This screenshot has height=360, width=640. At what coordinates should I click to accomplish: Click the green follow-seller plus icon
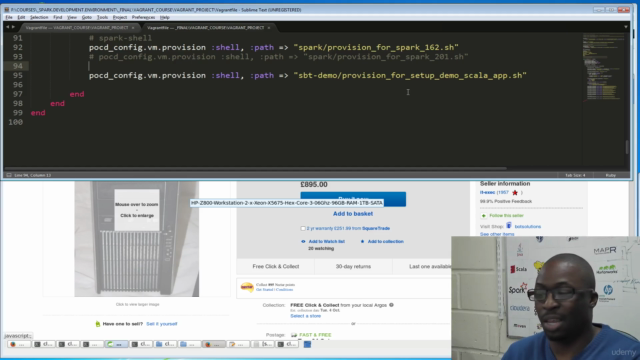coord(484,216)
